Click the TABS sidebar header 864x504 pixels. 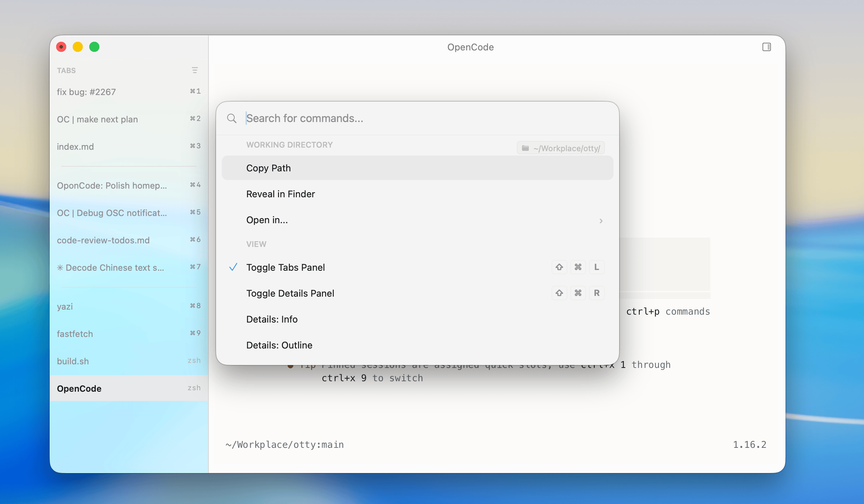[x=66, y=70]
